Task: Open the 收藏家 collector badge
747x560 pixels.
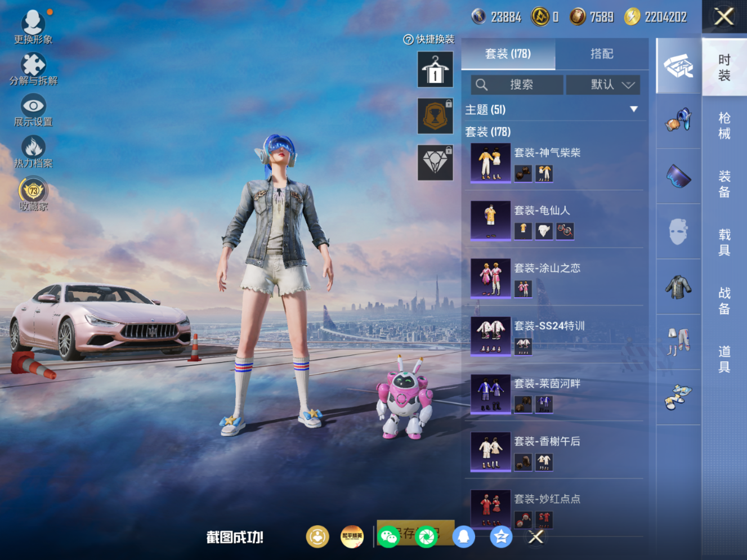Action: [33, 191]
